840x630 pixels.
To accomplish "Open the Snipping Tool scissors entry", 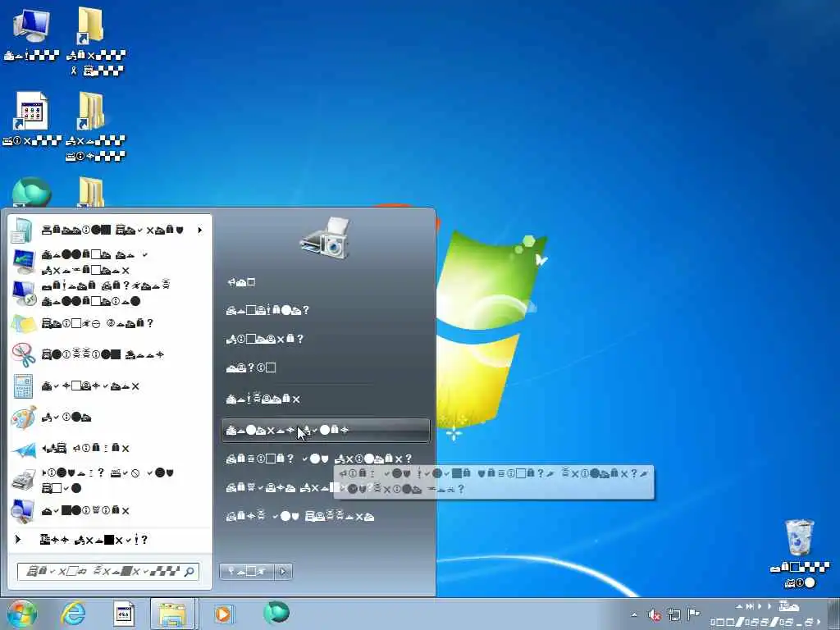I will coord(110,354).
